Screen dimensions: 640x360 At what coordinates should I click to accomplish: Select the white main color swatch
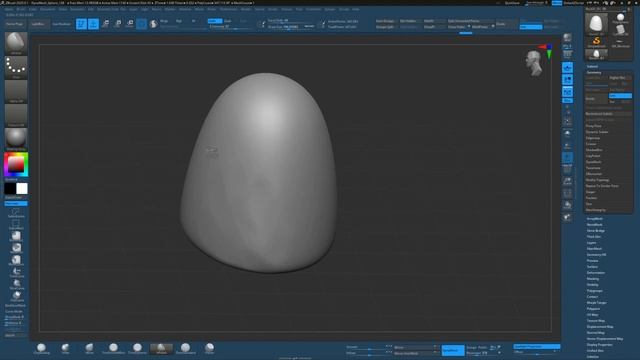(x=22, y=189)
